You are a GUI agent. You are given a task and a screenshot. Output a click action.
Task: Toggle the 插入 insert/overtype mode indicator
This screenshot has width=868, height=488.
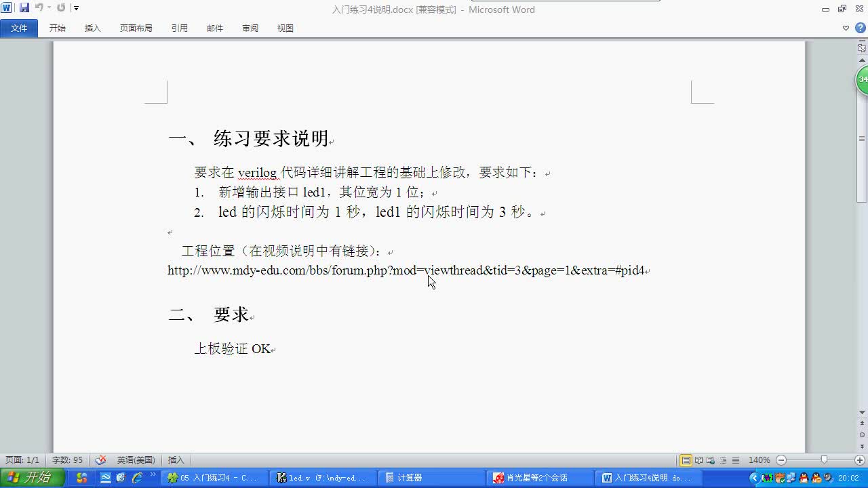tap(176, 460)
